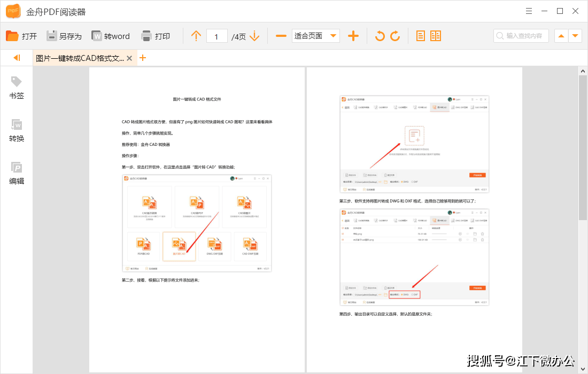Rotate the page counterclockwise
The image size is (588, 374).
[380, 36]
